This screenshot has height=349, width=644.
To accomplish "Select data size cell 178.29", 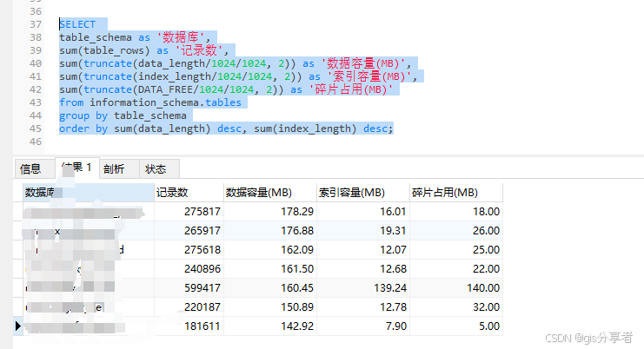I will coord(270,212).
